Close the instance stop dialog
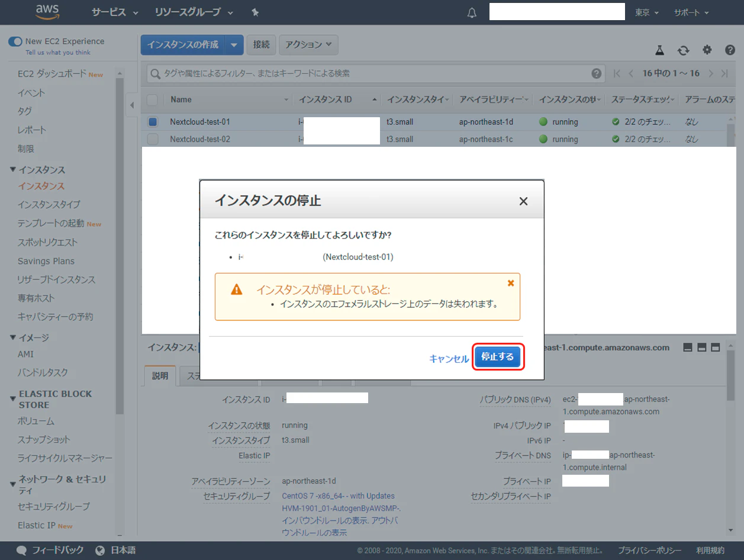Screen dimensions: 744x560 coord(523,201)
